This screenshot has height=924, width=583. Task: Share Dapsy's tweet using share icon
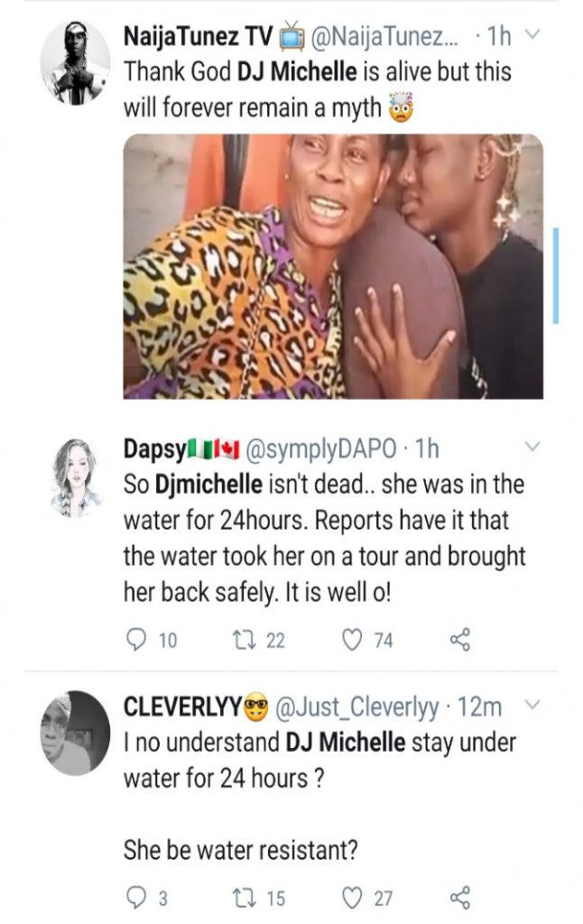pyautogui.click(x=459, y=640)
